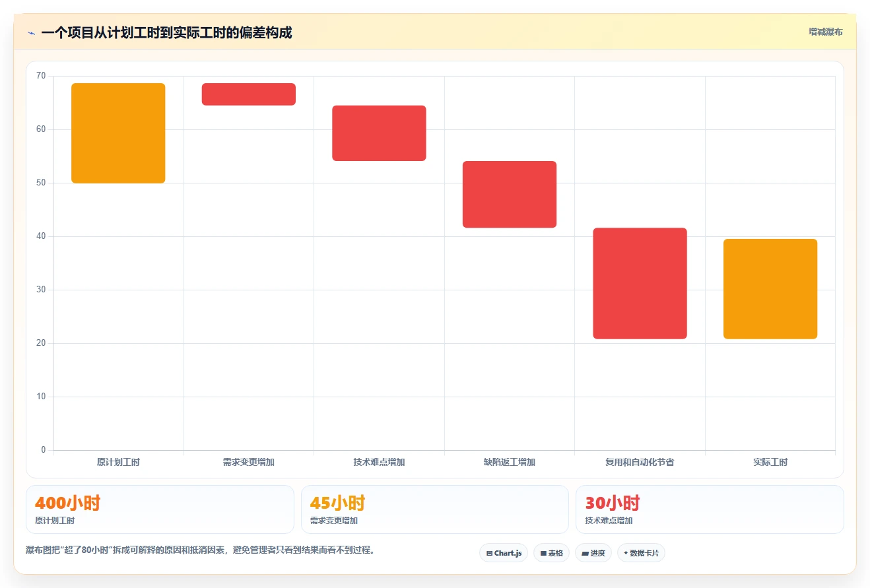Click the y-axis value 10

[41, 397]
